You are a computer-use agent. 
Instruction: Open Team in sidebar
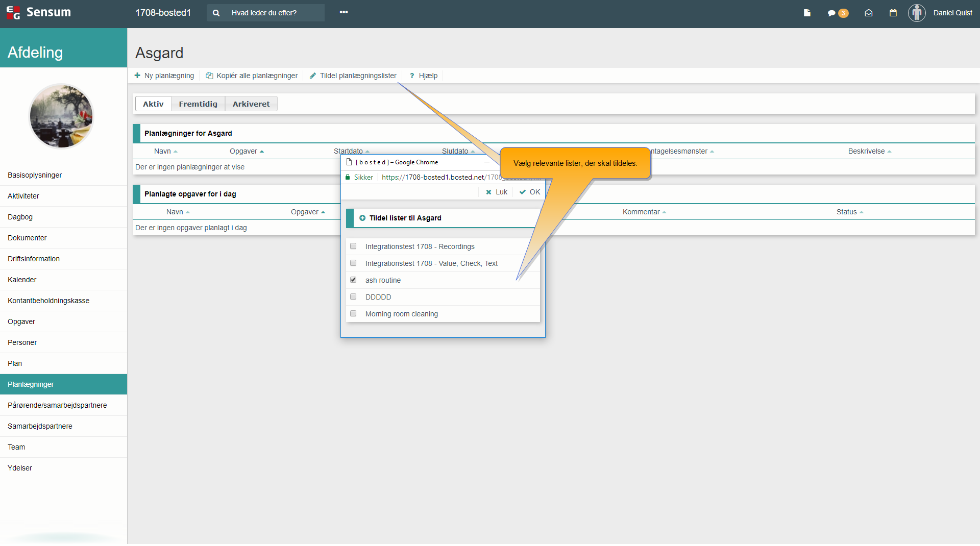[x=63, y=447]
